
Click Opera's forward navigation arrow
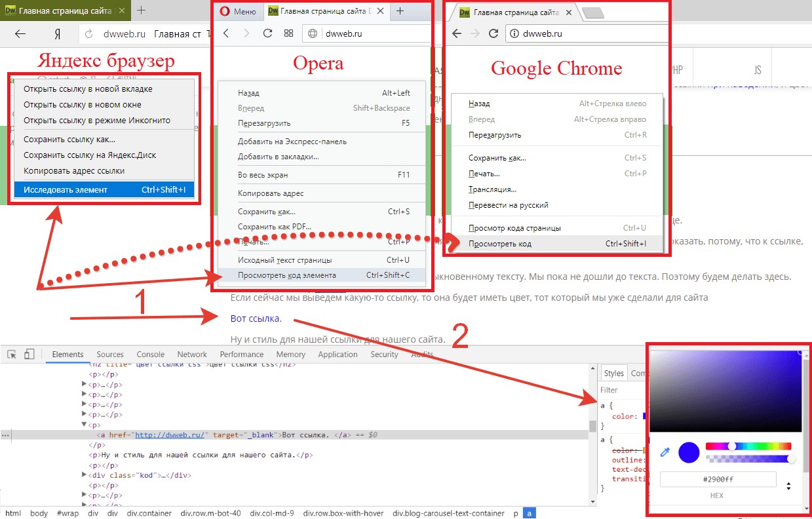pos(246,33)
